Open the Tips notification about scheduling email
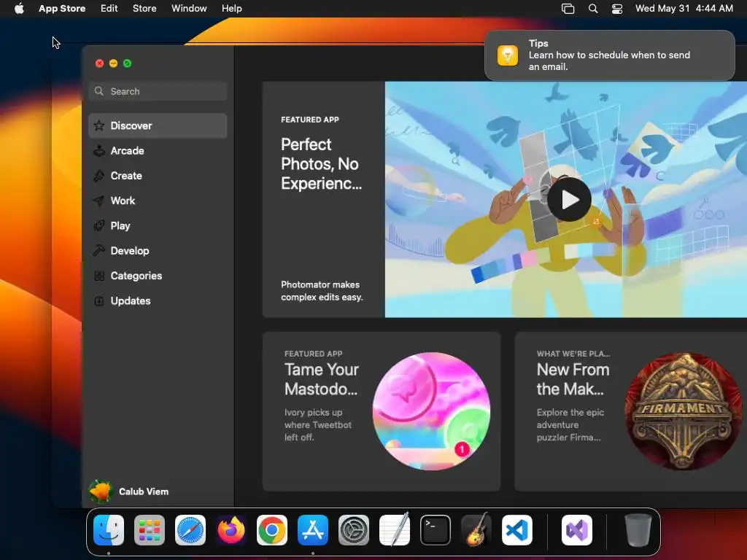Image resolution: width=747 pixels, height=560 pixels. point(610,55)
